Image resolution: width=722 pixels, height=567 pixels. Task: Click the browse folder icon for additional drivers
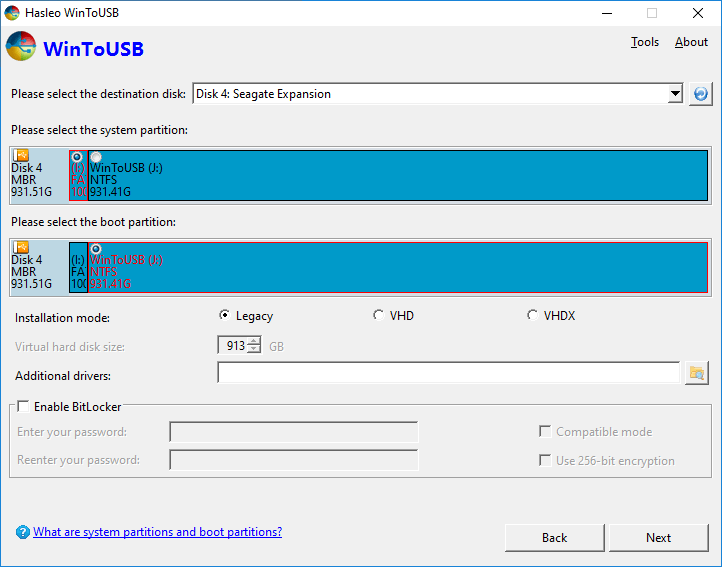tap(697, 373)
